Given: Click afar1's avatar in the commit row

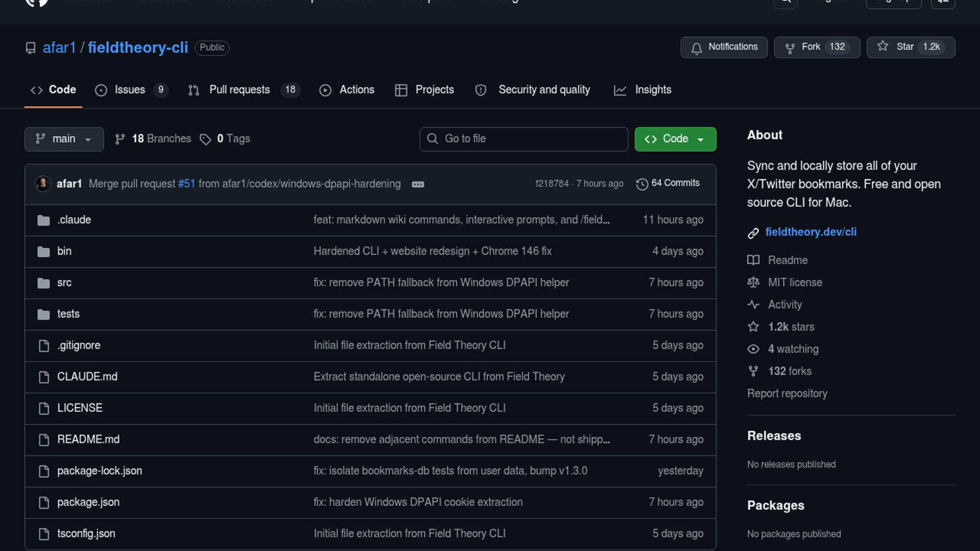Looking at the screenshot, I should [x=43, y=183].
